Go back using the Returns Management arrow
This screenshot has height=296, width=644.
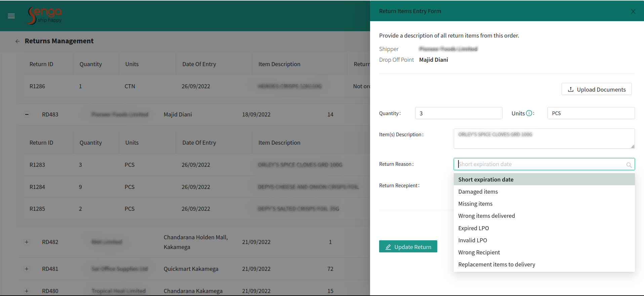coord(17,41)
